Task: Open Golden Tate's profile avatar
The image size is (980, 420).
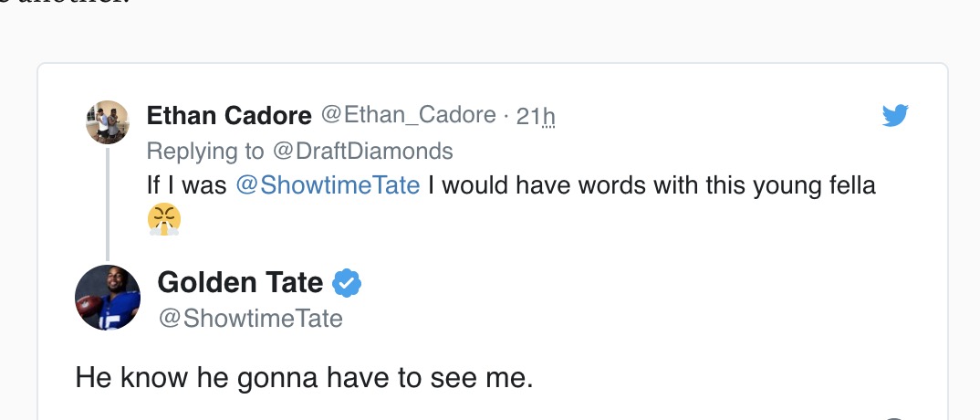Action: 108,298
